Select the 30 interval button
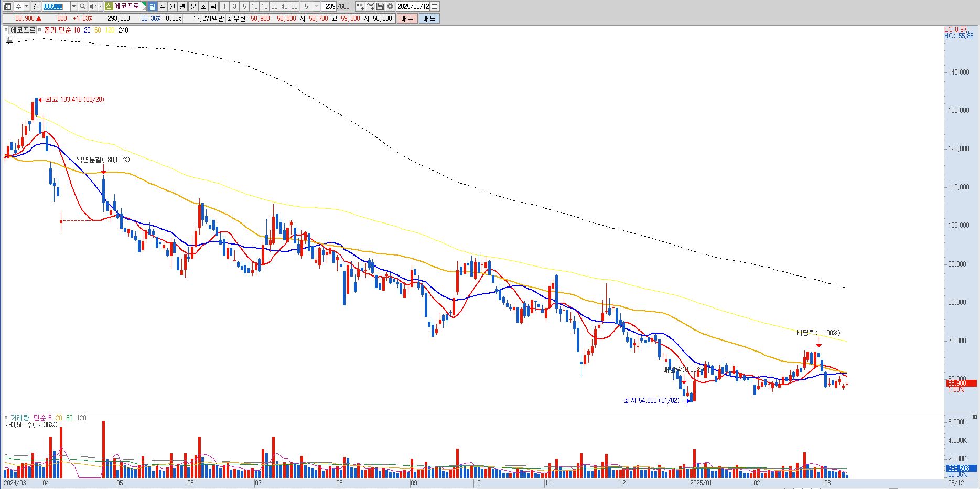Screen dimensions: 980x489 pos(274,6)
